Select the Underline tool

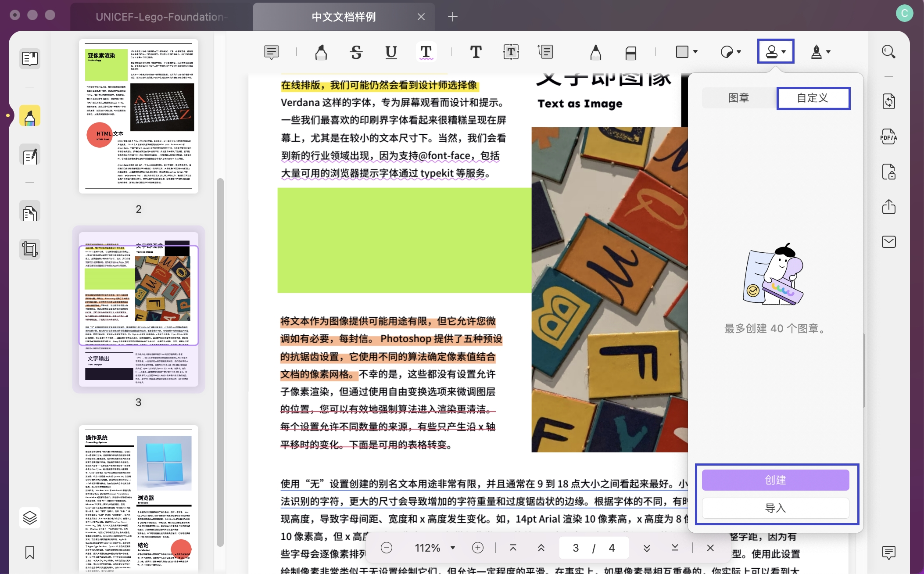point(391,52)
